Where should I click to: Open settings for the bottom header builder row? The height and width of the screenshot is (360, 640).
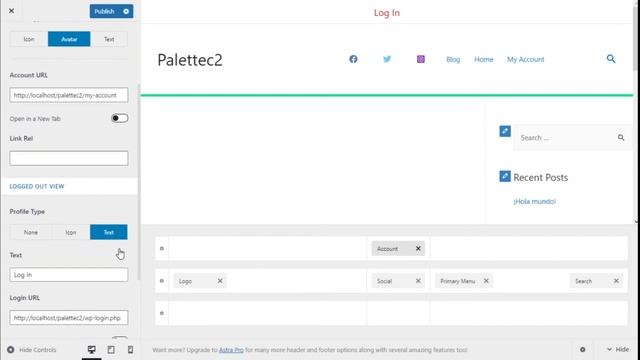[x=162, y=313]
